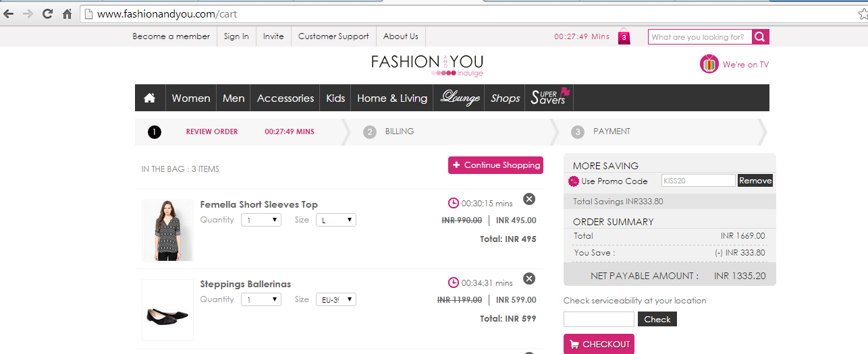This screenshot has height=354, width=868.
Task: Remove Steppings Ballerinas from bag
Action: pos(529,278)
